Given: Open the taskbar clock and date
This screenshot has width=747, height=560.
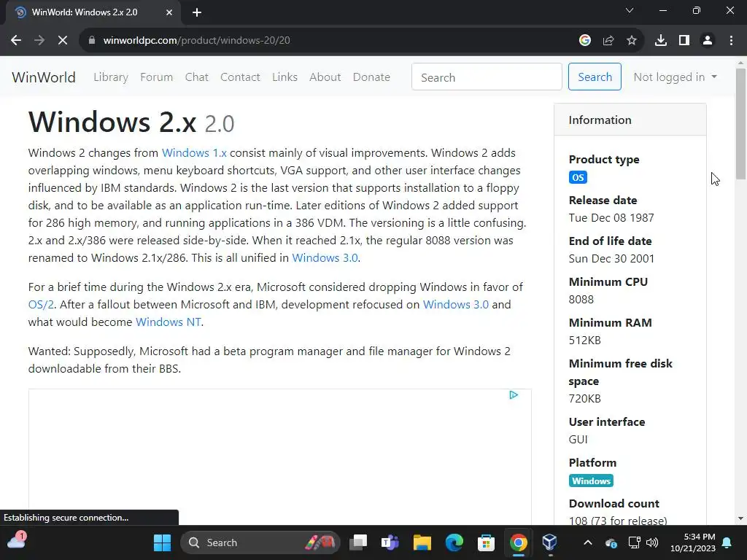Looking at the screenshot, I should click(693, 542).
